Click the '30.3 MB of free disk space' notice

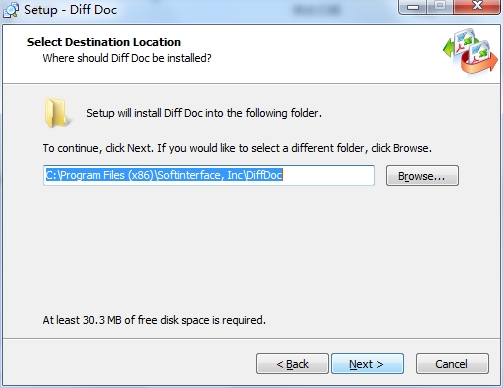pos(154,320)
